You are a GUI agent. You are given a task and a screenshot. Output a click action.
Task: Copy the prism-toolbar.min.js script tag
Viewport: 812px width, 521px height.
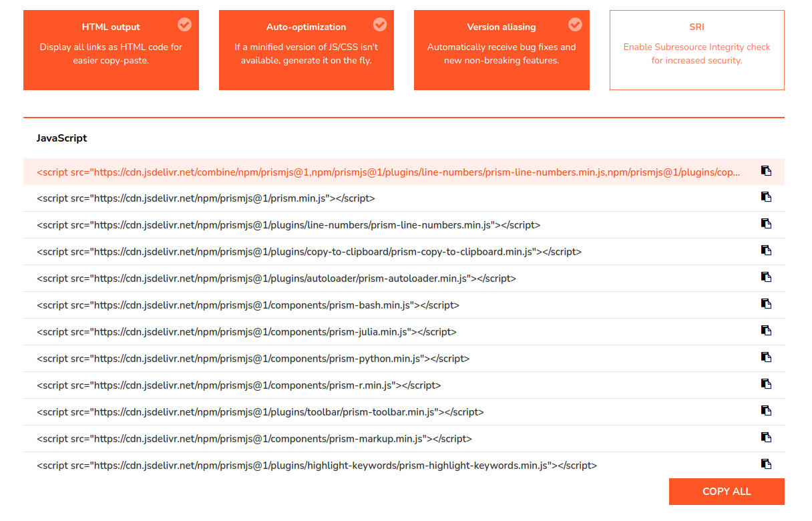[x=766, y=411]
